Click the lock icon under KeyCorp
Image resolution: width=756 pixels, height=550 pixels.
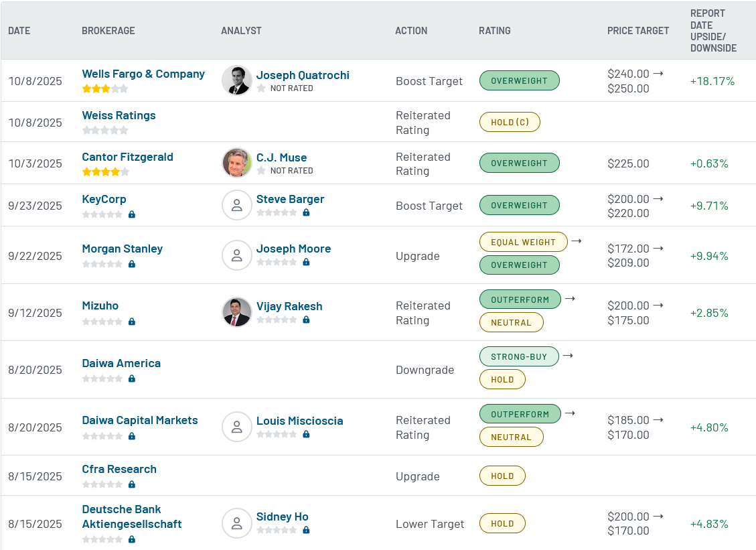(x=132, y=214)
